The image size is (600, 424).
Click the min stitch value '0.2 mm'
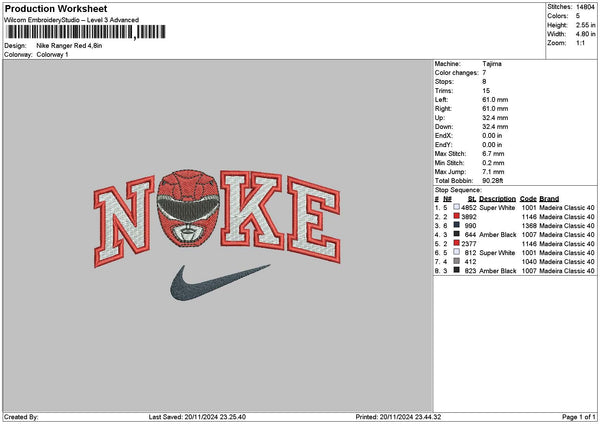[493, 163]
